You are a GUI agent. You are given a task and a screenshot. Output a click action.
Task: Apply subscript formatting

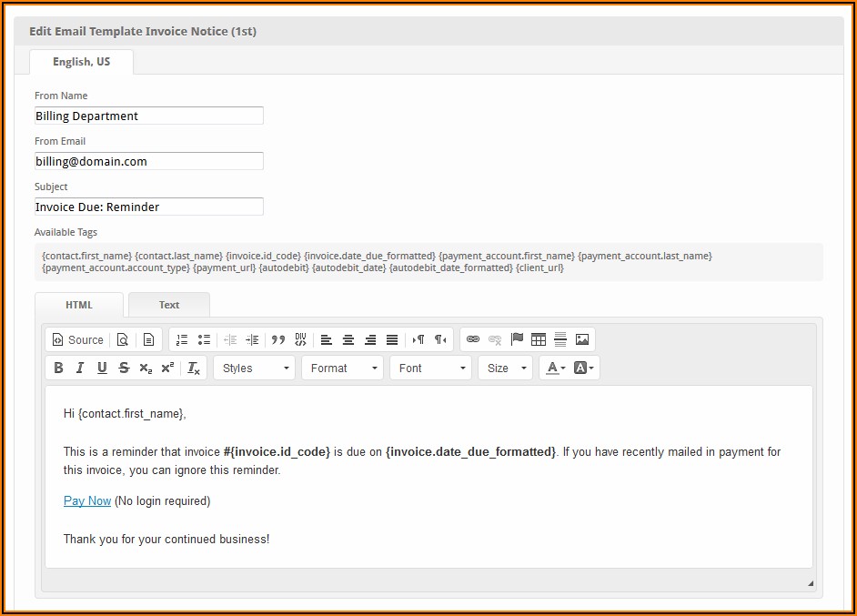pos(146,368)
